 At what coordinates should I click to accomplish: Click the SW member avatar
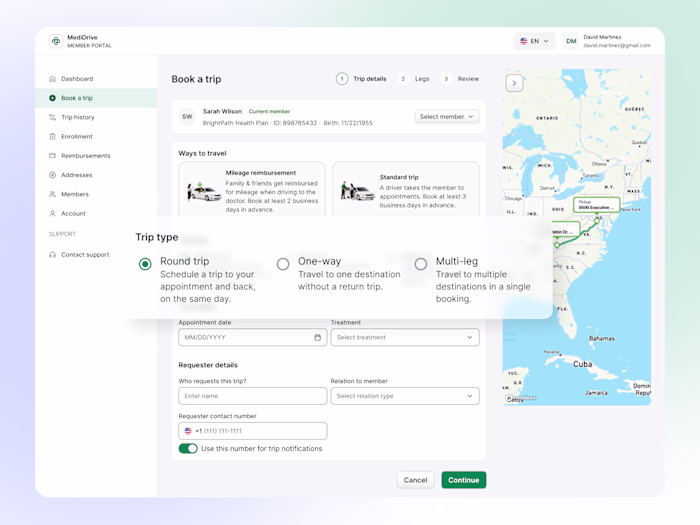[187, 117]
